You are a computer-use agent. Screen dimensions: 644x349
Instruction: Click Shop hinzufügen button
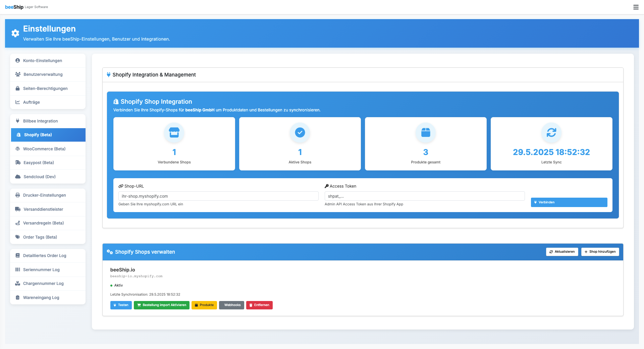pyautogui.click(x=600, y=252)
